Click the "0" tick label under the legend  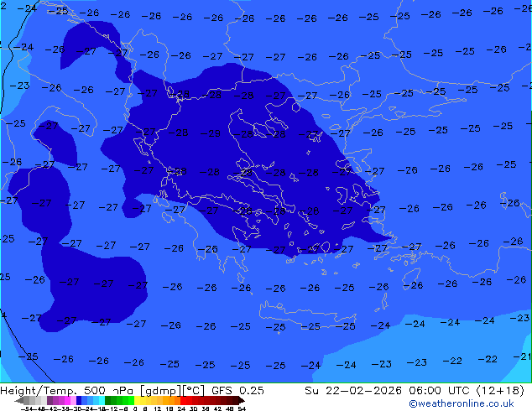coord(135,408)
